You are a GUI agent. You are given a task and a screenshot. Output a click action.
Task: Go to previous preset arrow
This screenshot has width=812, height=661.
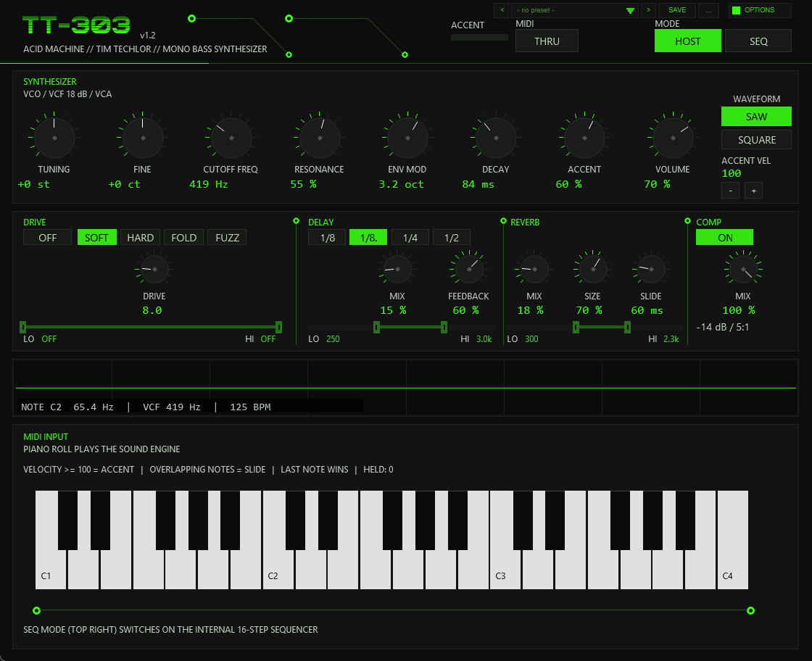pos(501,10)
